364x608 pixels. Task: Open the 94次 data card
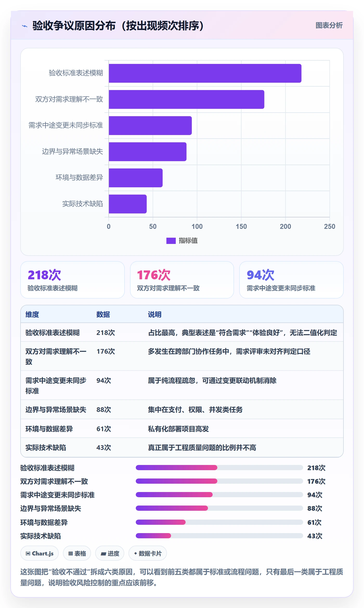click(291, 280)
